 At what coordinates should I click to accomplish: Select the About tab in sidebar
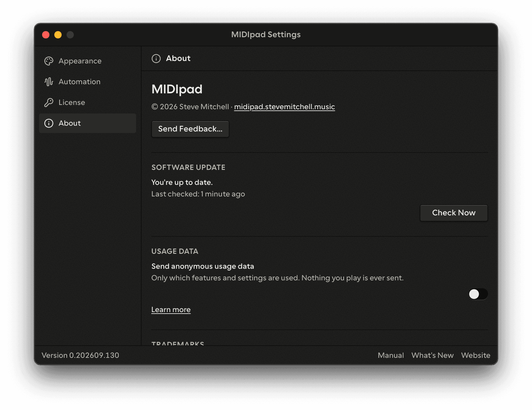[88, 123]
